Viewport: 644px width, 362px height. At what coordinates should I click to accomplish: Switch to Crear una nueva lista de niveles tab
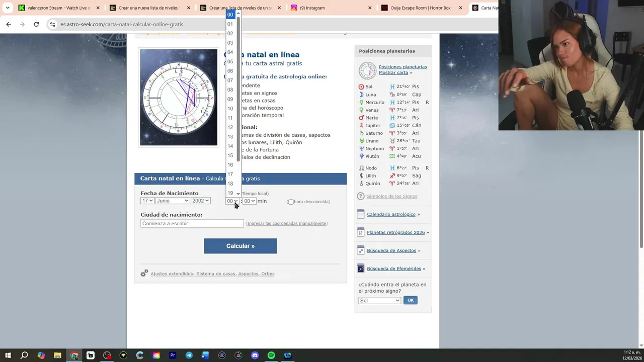tap(150, 8)
